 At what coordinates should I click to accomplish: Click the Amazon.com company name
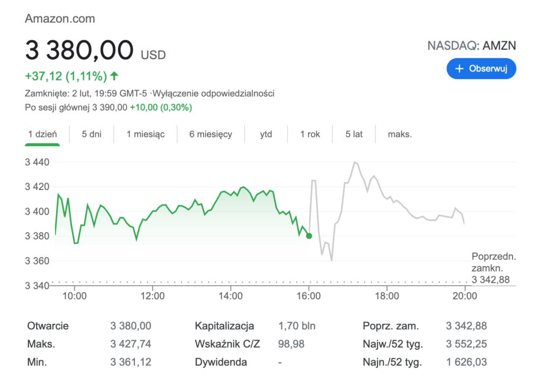[x=60, y=19]
